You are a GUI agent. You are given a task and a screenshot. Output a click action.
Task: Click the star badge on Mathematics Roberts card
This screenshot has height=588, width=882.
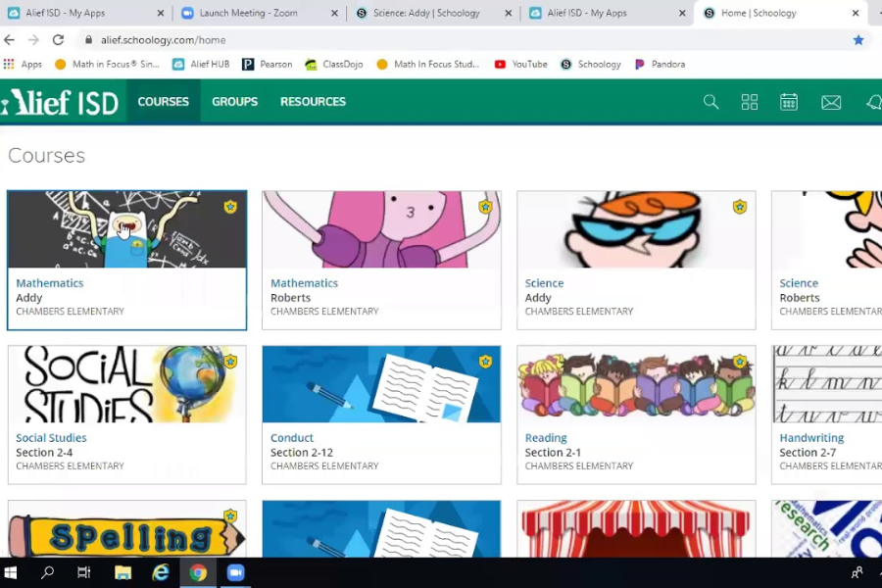485,207
